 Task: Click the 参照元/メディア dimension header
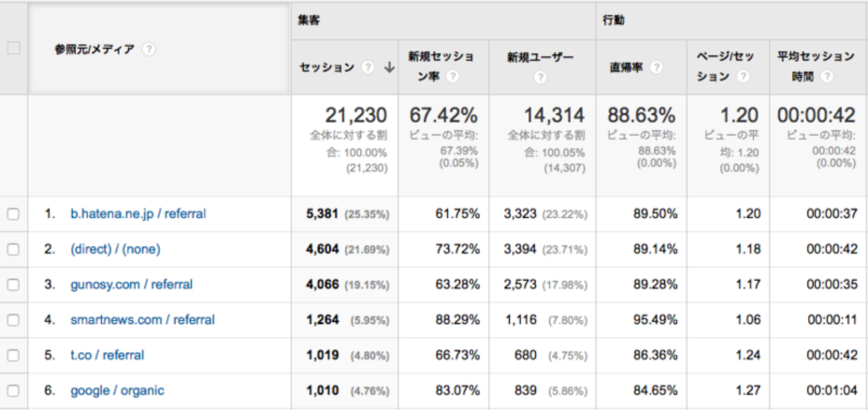pyautogui.click(x=94, y=49)
